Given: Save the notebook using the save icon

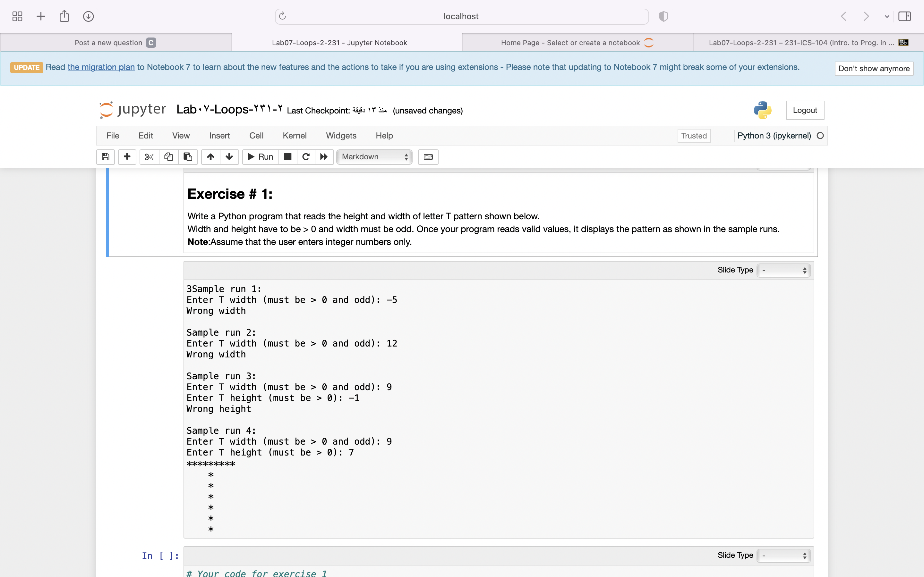Looking at the screenshot, I should point(106,157).
